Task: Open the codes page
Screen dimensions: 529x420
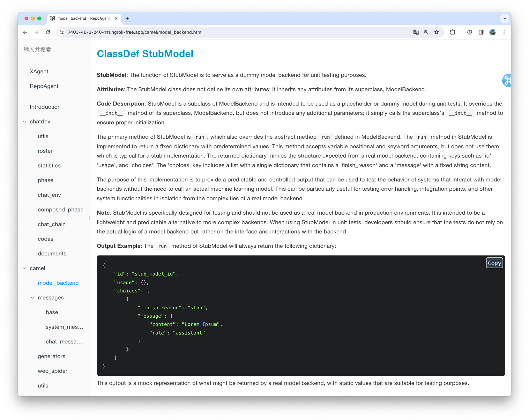Action: 46,239
